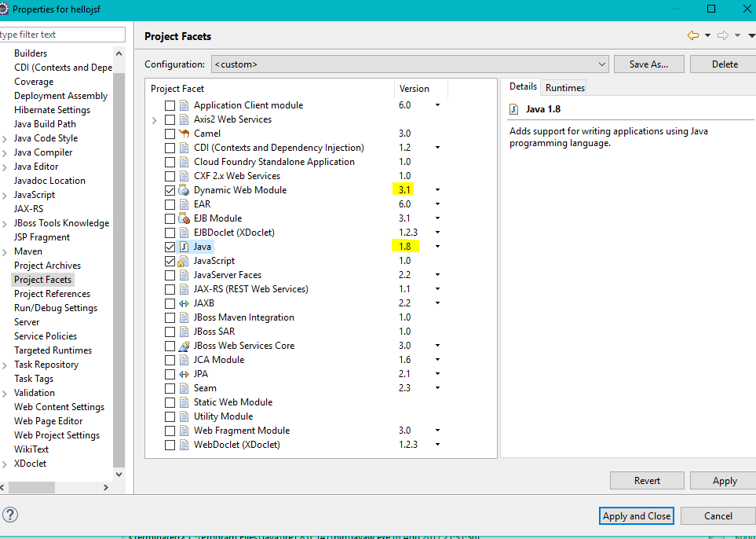The image size is (756, 539).
Task: Click the Cancel button
Action: tap(718, 516)
